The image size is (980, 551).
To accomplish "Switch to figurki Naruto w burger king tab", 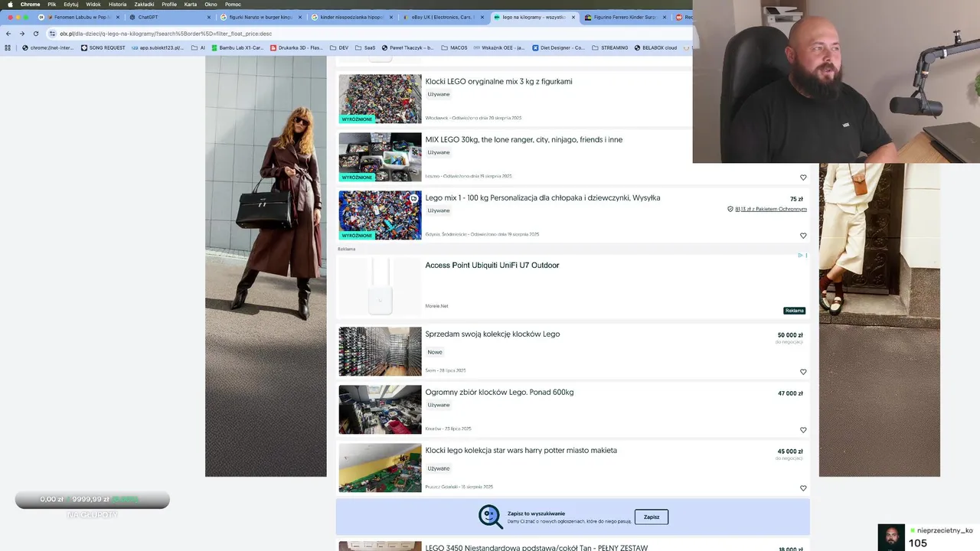I will point(260,17).
